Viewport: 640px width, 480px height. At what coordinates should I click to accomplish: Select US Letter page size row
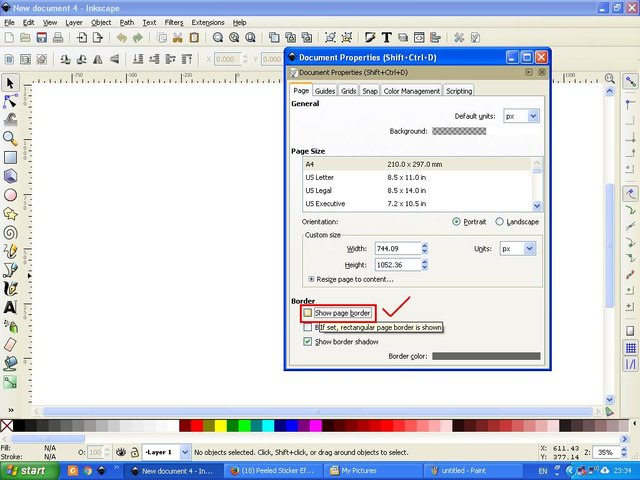(x=417, y=178)
